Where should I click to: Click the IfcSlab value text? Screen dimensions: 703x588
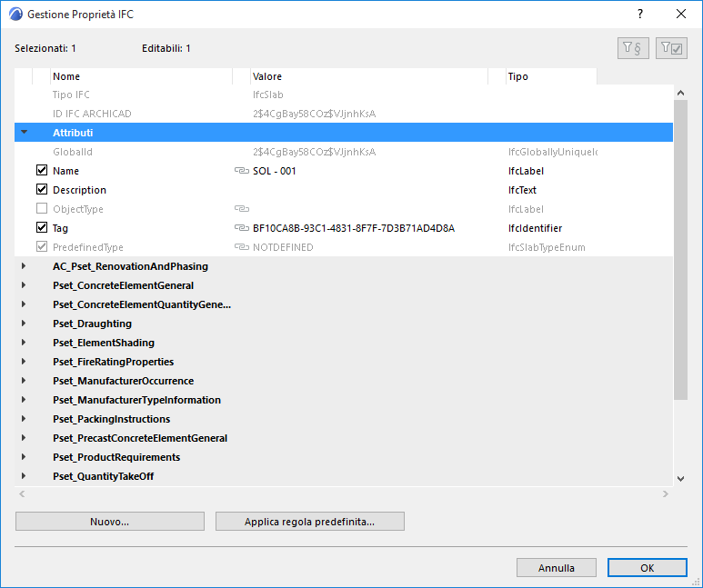point(268,95)
